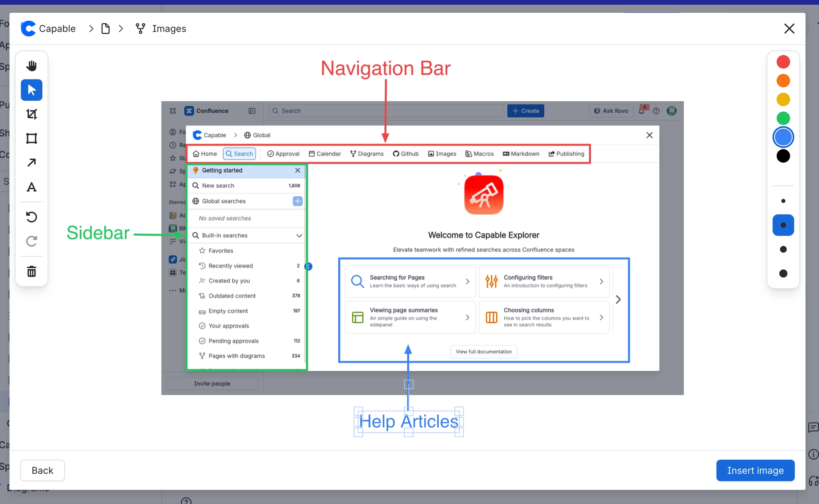Click the carousel next chevron

pos(618,299)
